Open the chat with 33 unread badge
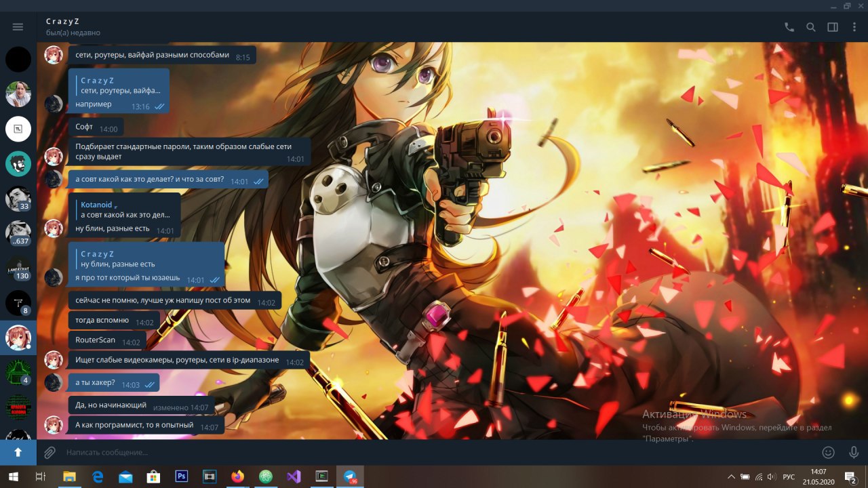Screen dimensions: 868x488 tap(18, 199)
